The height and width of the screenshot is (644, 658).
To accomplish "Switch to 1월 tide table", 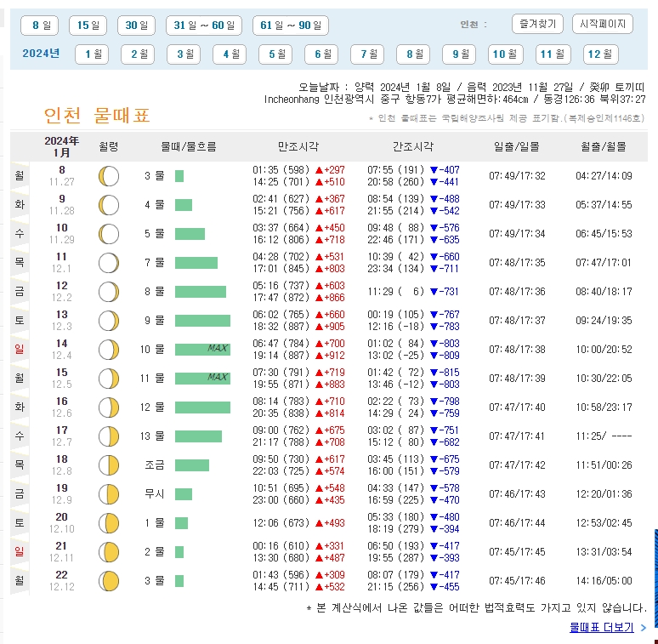I will (x=92, y=54).
